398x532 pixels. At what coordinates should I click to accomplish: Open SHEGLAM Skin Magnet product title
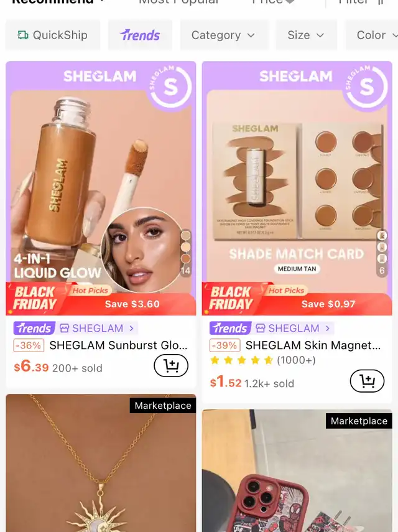313,345
